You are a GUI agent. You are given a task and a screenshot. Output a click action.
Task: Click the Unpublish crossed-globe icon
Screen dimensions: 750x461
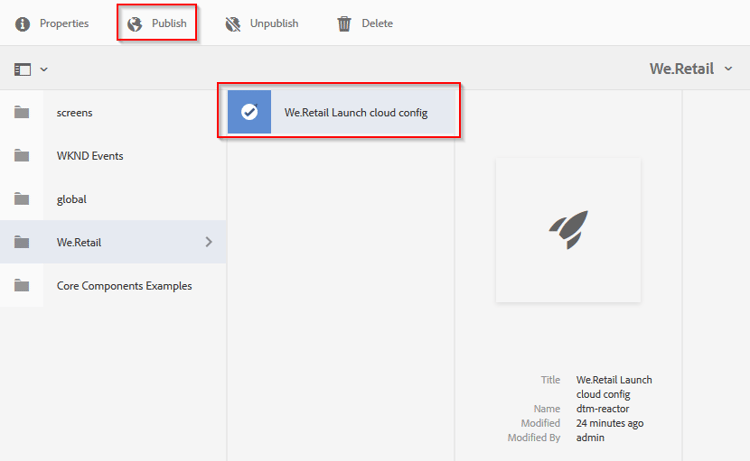click(233, 24)
